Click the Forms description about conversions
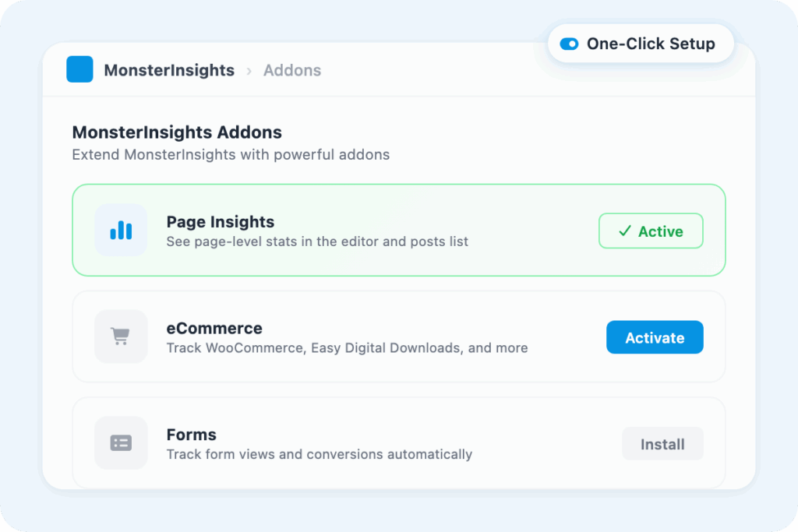 [x=320, y=454]
